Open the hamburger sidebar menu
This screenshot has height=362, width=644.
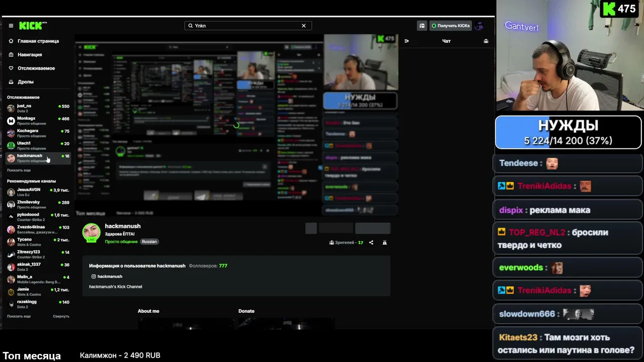[11, 26]
